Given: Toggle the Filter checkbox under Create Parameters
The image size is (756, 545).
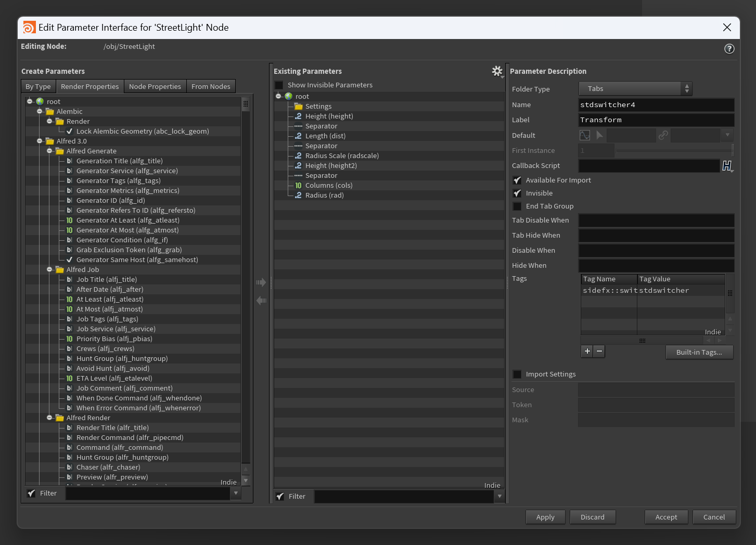Looking at the screenshot, I should pyautogui.click(x=31, y=493).
